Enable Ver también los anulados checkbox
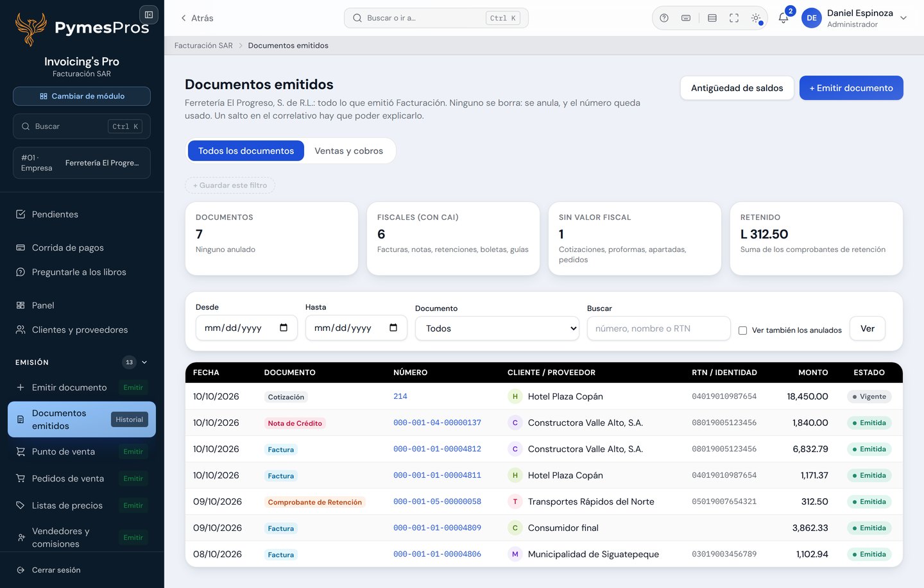924x588 pixels. tap(742, 330)
